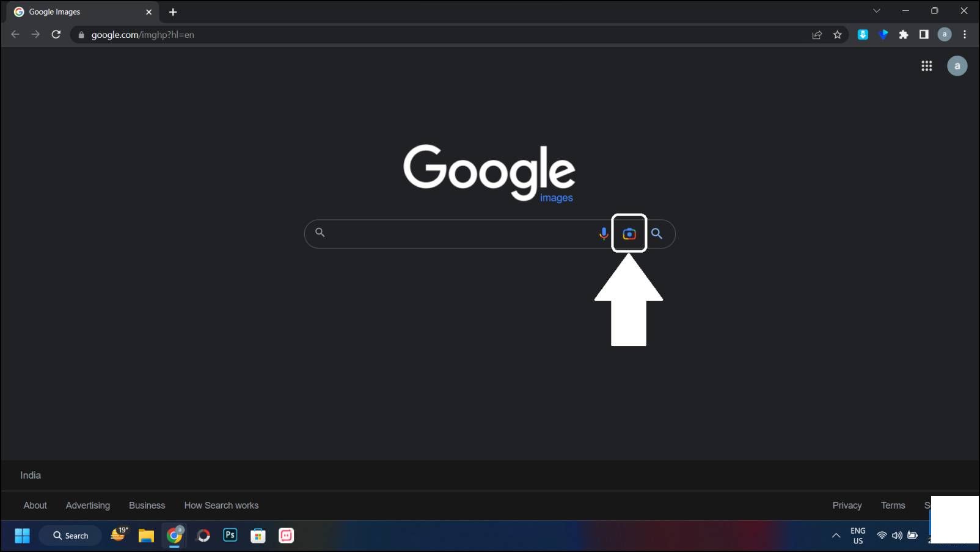The width and height of the screenshot is (980, 552).
Task: Open the circular app next to Chrome
Action: [x=203, y=536]
